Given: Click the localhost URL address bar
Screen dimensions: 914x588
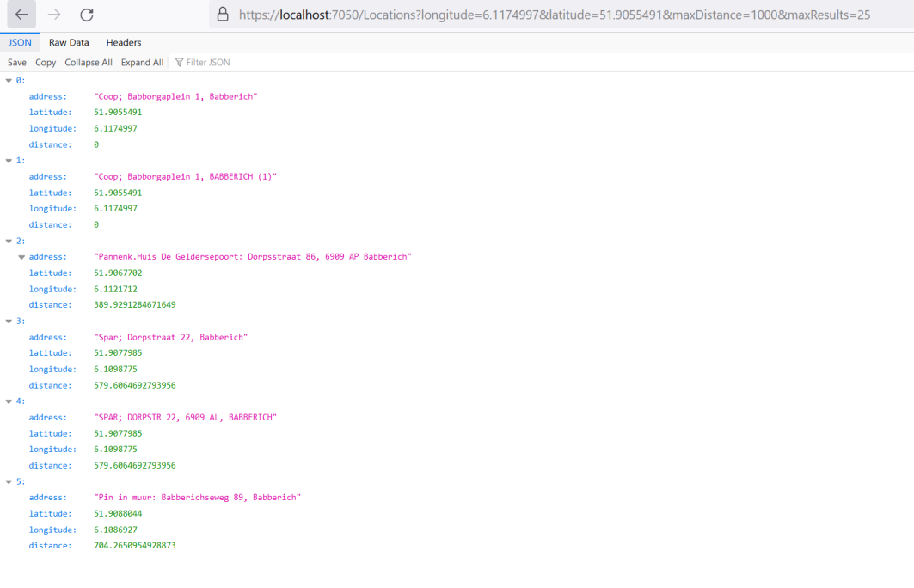Looking at the screenshot, I should [x=554, y=15].
